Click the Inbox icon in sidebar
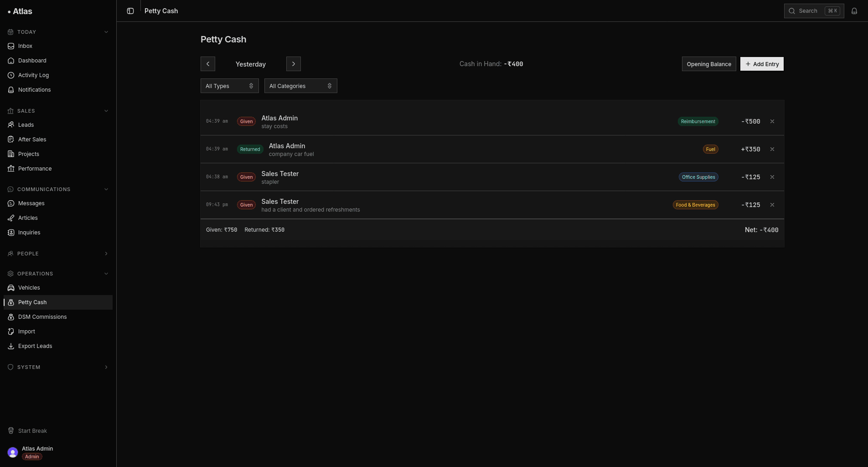The width and height of the screenshot is (868, 467). tap(11, 46)
